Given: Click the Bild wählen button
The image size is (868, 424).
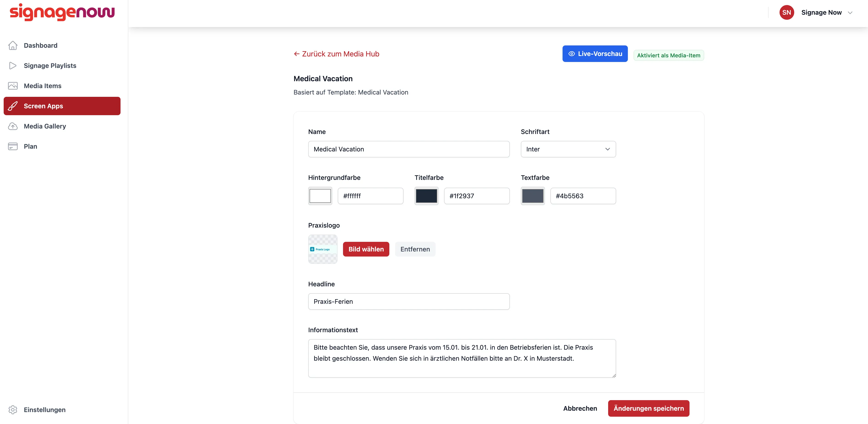Looking at the screenshot, I should [x=366, y=249].
